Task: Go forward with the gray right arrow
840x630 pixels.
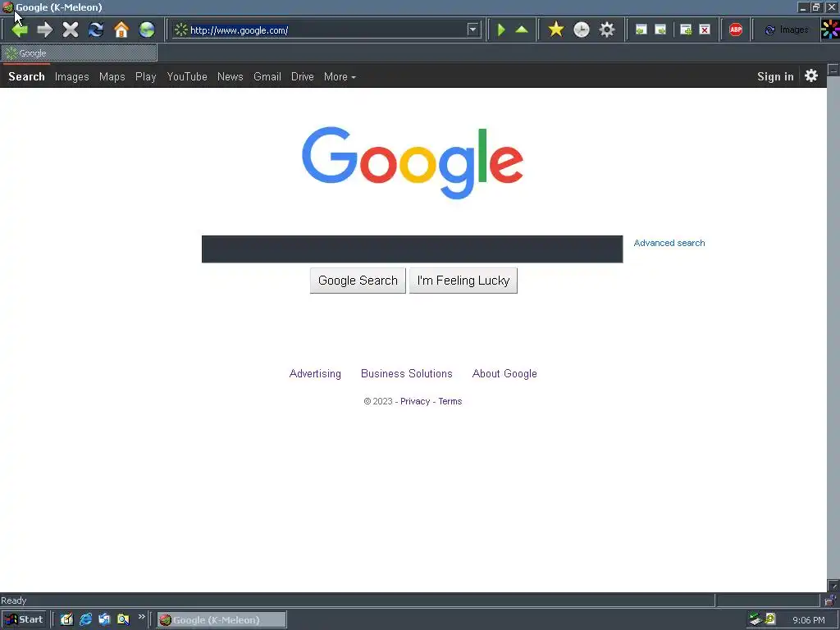Action: point(45,30)
